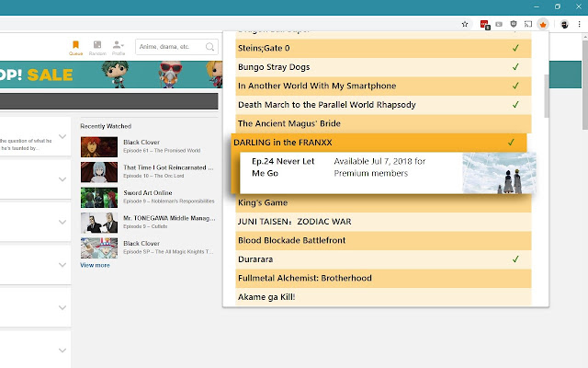Select the Durarara title text
588x368 pixels.
coord(255,259)
